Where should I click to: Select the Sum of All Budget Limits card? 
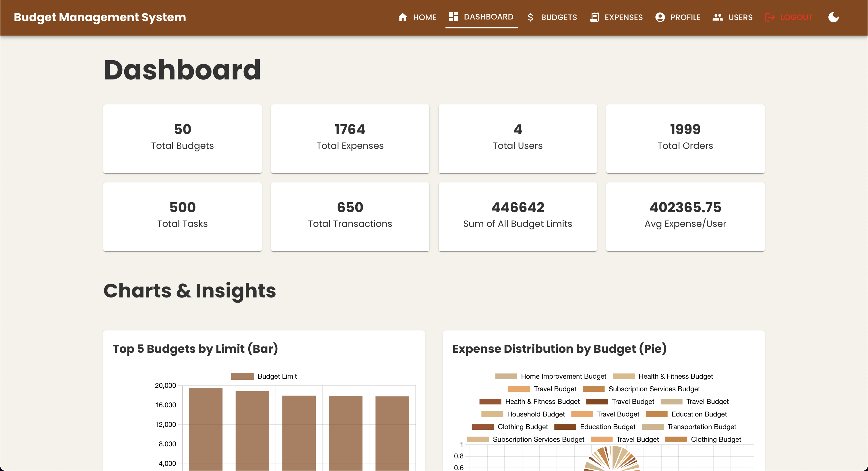pyautogui.click(x=518, y=217)
